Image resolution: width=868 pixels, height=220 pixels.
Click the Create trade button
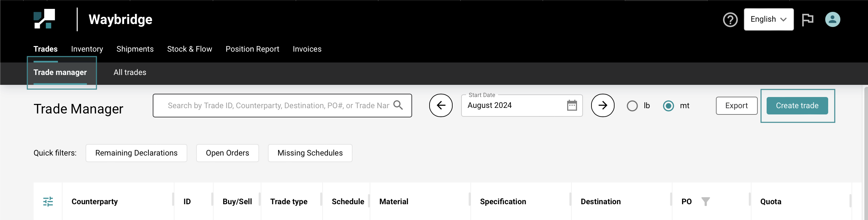[797, 106]
